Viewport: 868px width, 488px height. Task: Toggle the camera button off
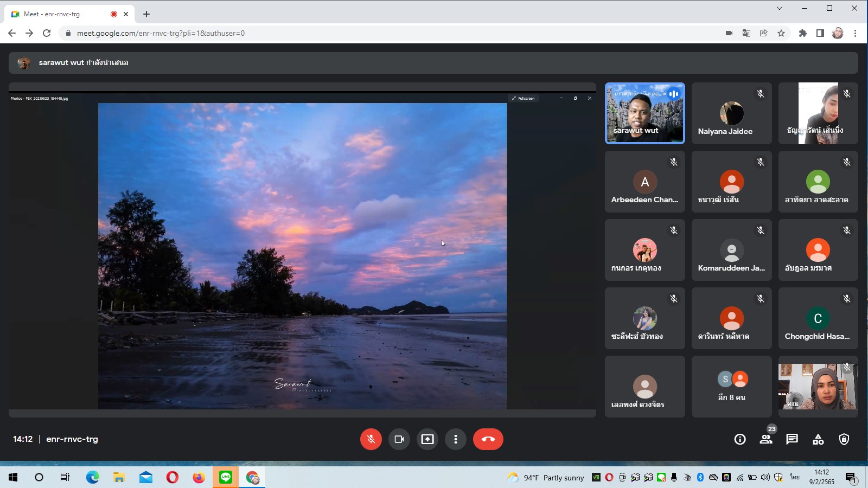click(399, 439)
